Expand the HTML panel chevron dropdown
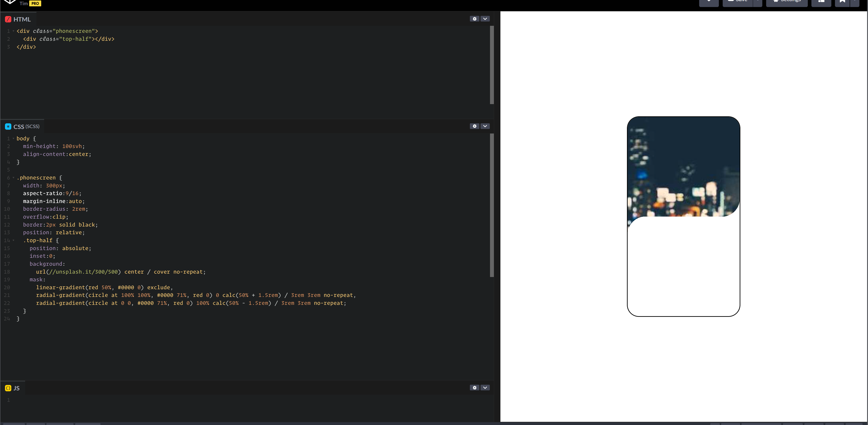Image resolution: width=868 pixels, height=425 pixels. click(485, 19)
